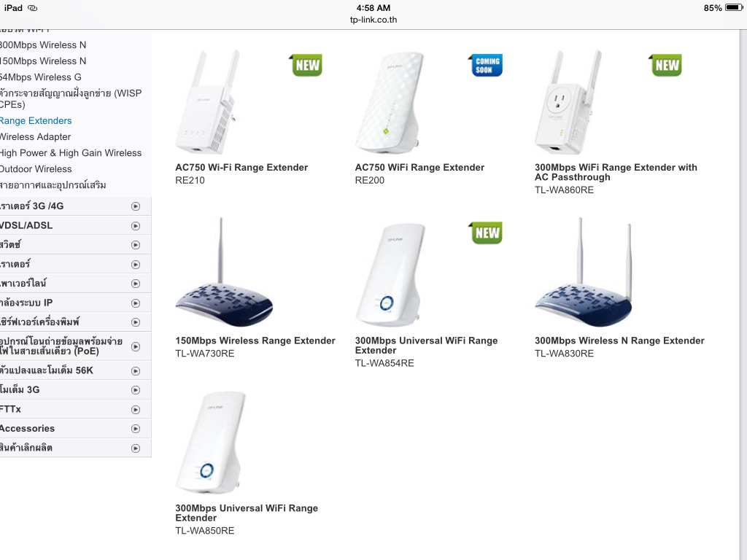
Task: Select Range Extenders in the sidebar
Action: [36, 120]
